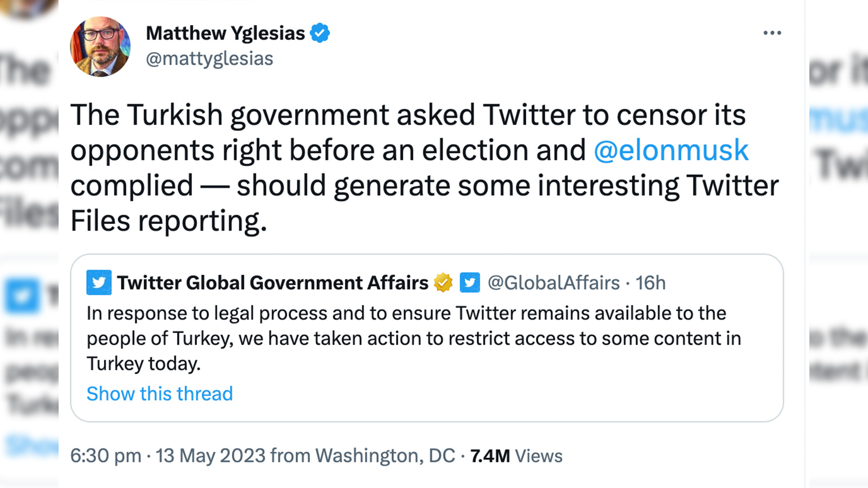Open Twitter Global Government Affairs profile name
The image size is (868, 488).
273,282
